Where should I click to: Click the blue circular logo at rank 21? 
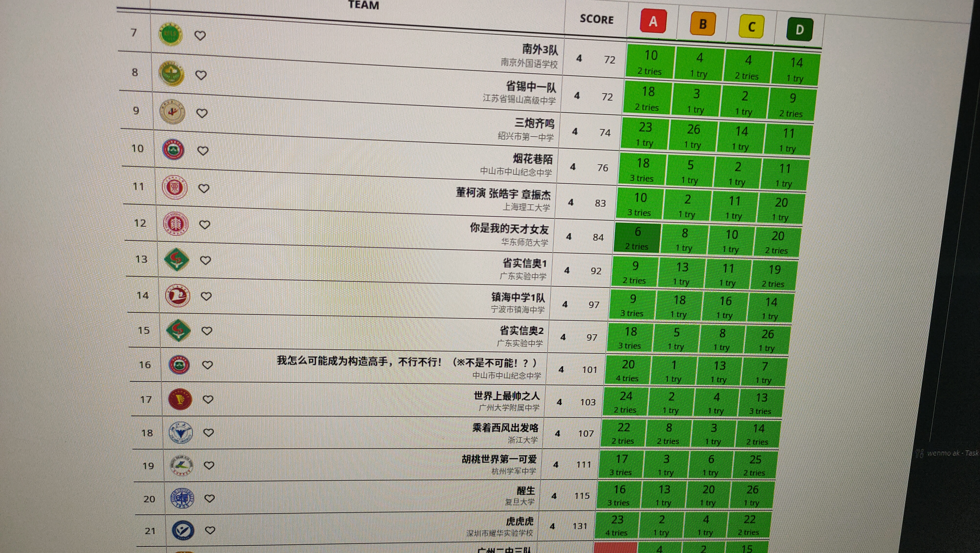[183, 530]
